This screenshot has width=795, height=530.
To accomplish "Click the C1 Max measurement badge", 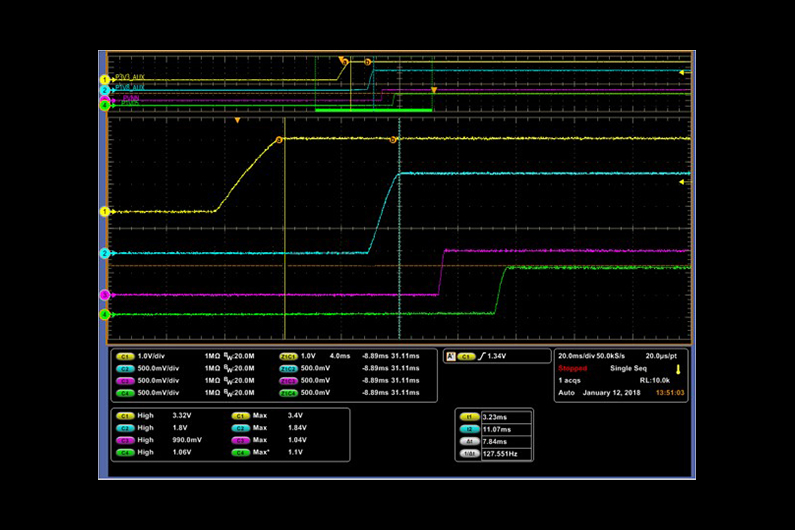I will (240, 416).
